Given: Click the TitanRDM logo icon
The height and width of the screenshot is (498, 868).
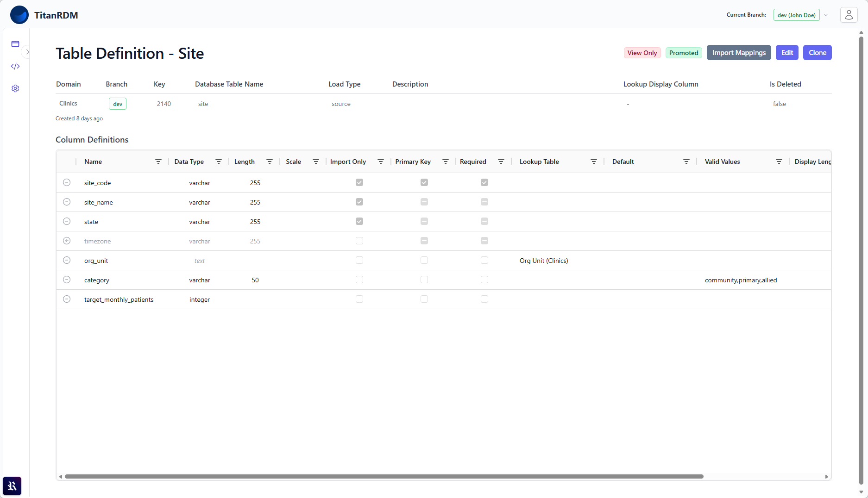Looking at the screenshot, I should point(19,15).
